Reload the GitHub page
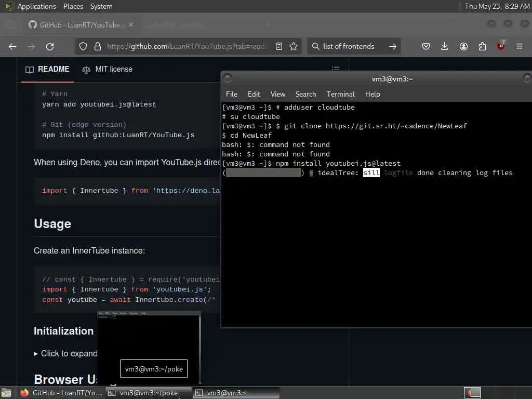The width and height of the screenshot is (532, 399). point(50,46)
